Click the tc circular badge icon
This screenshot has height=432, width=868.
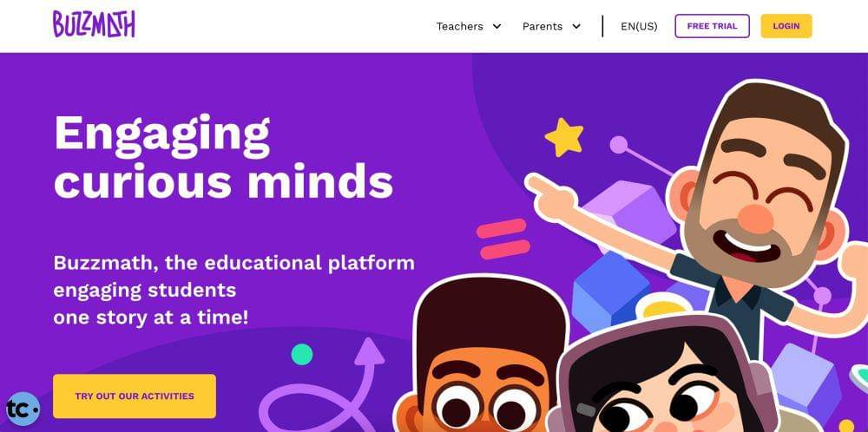click(x=23, y=409)
